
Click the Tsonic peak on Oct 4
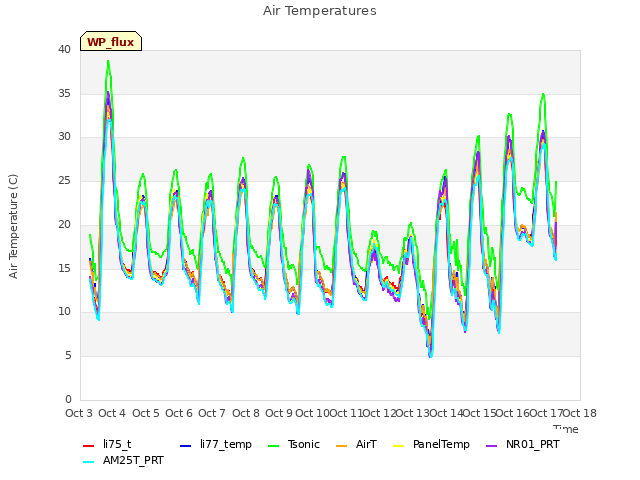108,61
